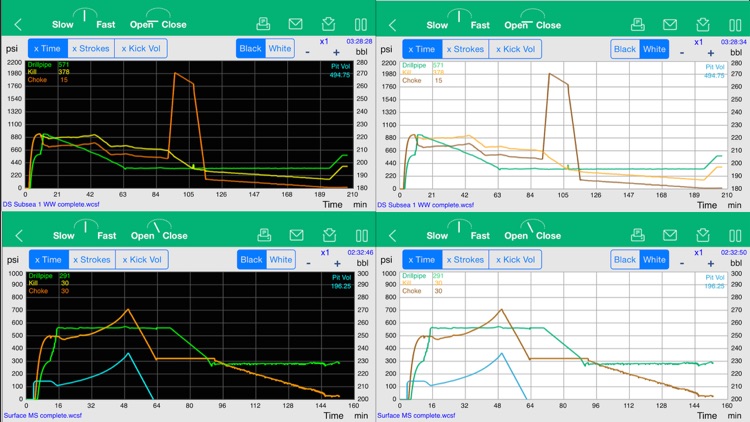Select Black theme in the black DS Subsea panel
Image resolution: width=750 pixels, height=422 pixels.
251,48
